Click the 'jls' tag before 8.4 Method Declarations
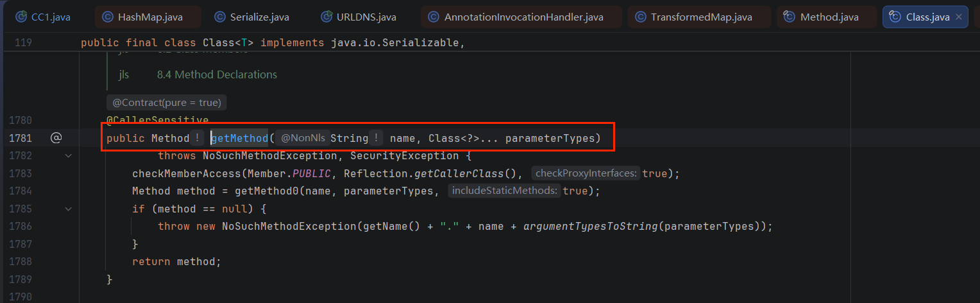980x303 pixels. [x=124, y=74]
